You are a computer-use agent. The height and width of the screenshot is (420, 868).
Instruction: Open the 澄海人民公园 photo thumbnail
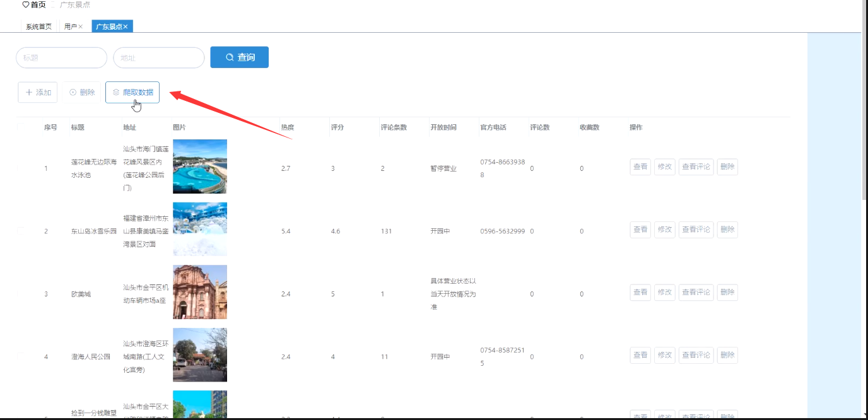[x=200, y=355]
